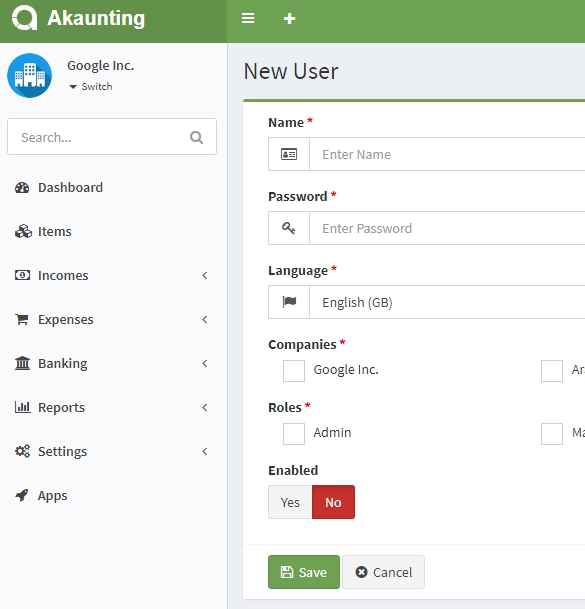Expand the Reports submenu chevron
The height and width of the screenshot is (609, 585).
pos(205,407)
